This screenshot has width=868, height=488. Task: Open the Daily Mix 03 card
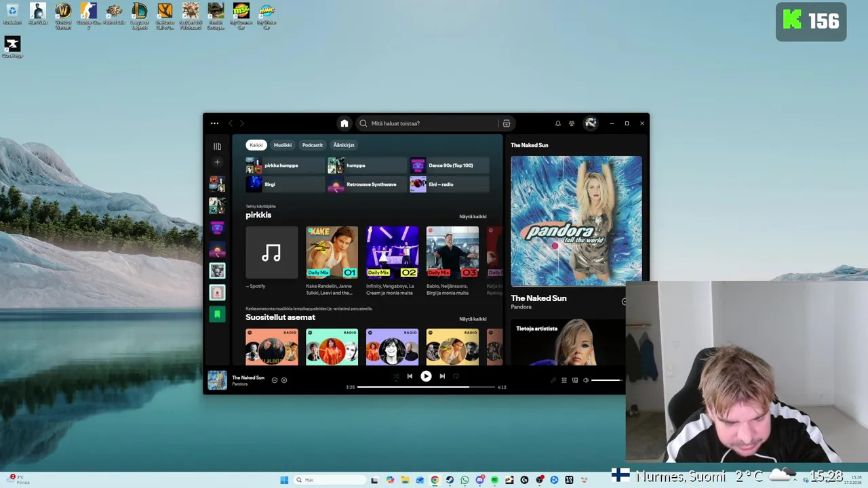coord(452,261)
